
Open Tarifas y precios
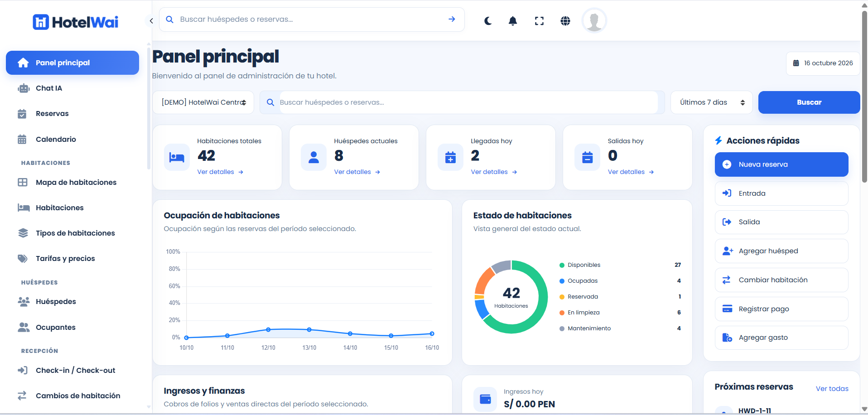(72, 258)
